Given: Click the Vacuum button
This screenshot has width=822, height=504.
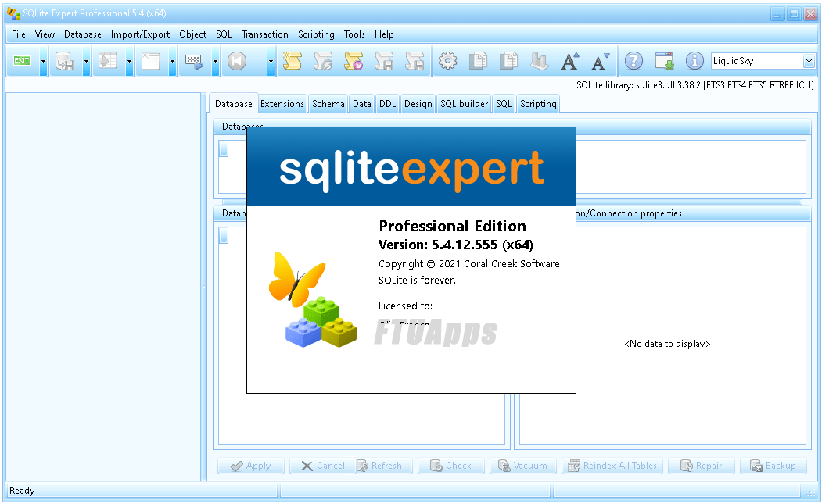Looking at the screenshot, I should tap(523, 466).
